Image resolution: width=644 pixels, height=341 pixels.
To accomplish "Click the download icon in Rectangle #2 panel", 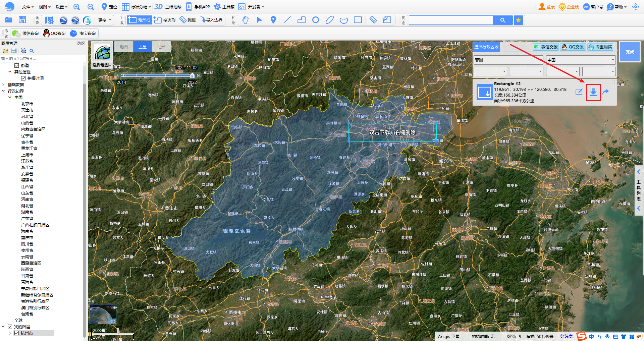I will coord(593,92).
